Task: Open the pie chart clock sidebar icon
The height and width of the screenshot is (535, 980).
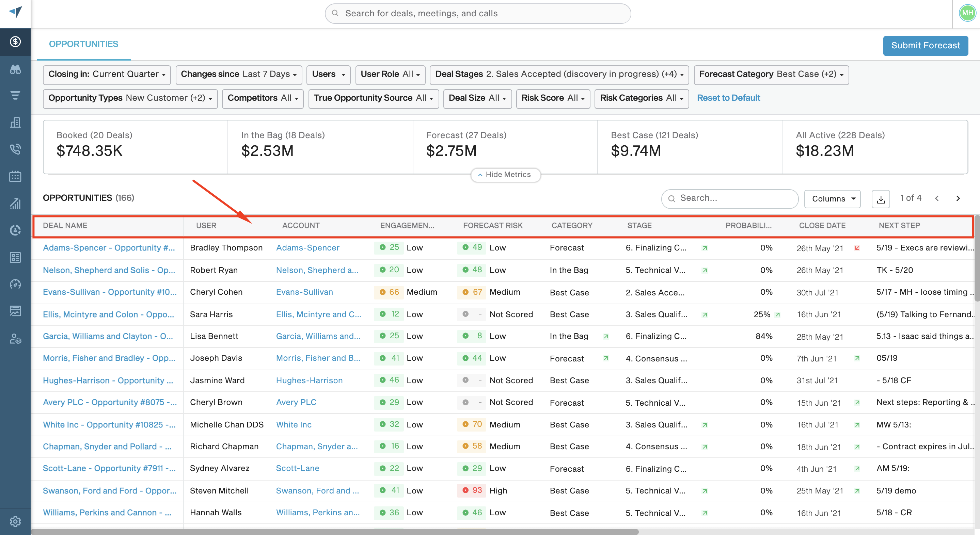Action: (15, 230)
